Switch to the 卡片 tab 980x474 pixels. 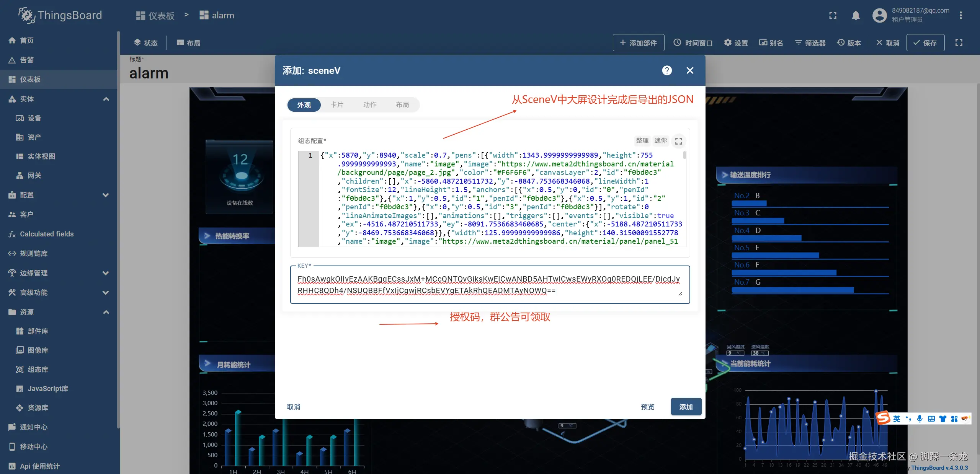[x=337, y=105]
